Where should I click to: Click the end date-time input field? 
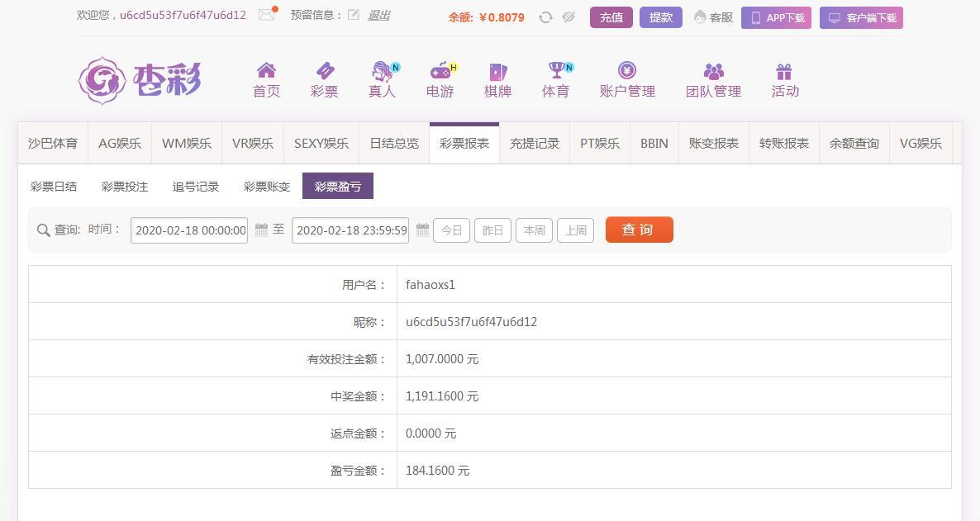[x=350, y=230]
